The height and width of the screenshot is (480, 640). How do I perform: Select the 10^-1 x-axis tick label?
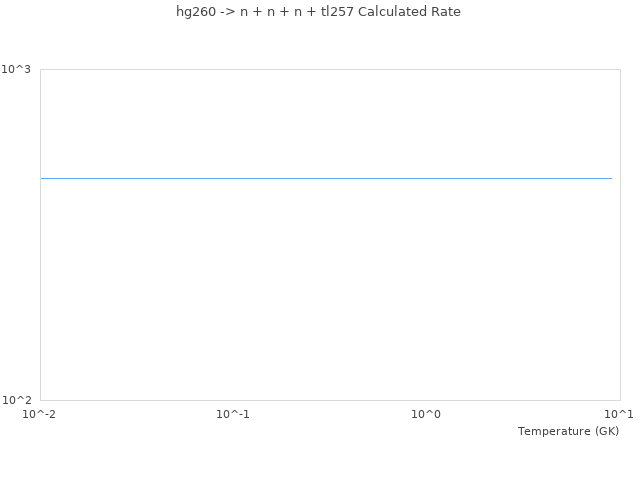(x=233, y=414)
